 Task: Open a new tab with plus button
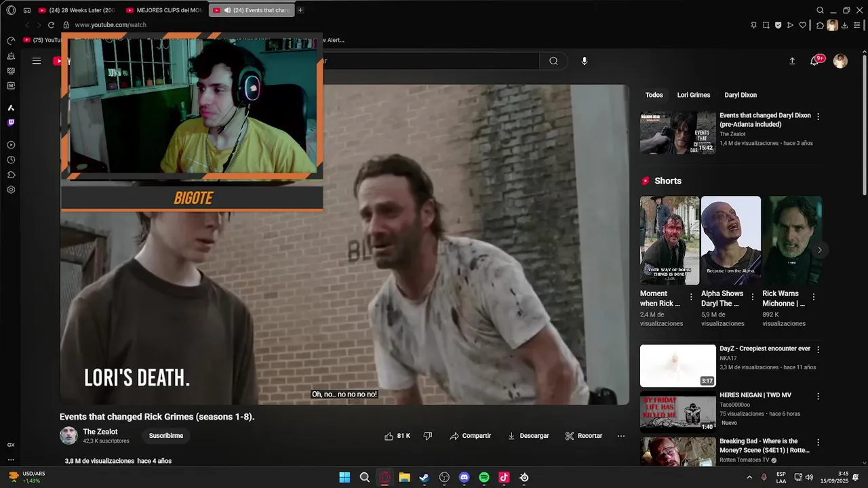point(300,10)
